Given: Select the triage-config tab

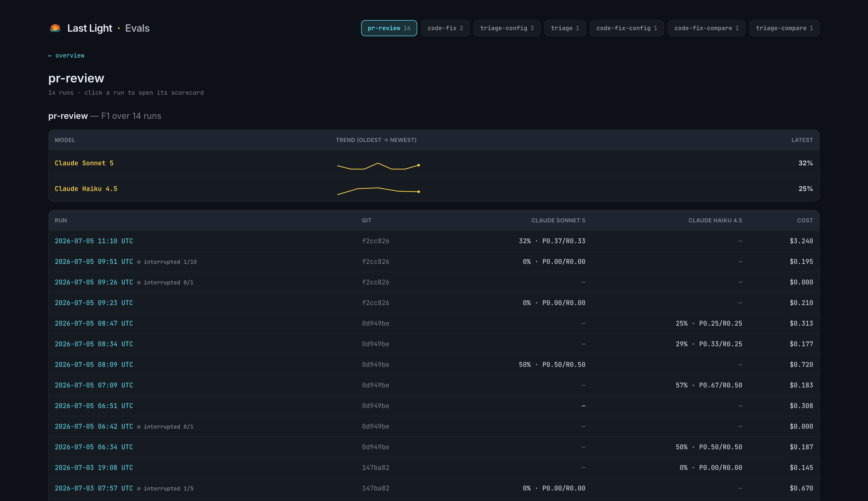Looking at the screenshot, I should [x=507, y=28].
